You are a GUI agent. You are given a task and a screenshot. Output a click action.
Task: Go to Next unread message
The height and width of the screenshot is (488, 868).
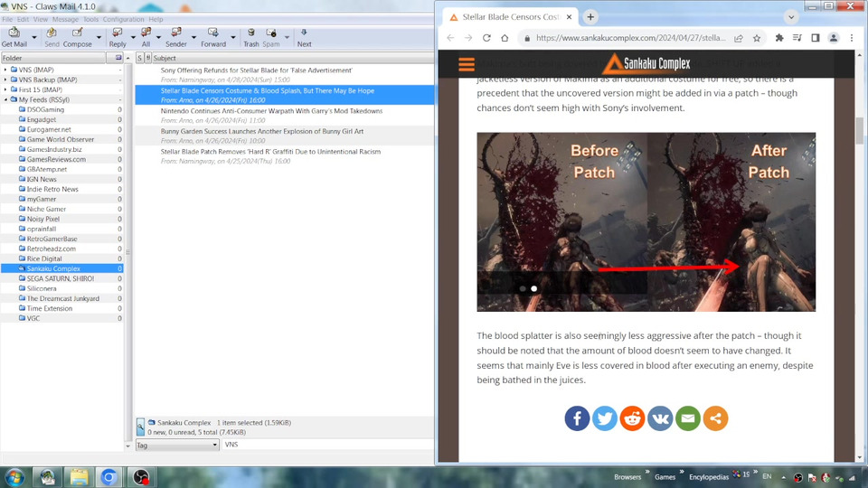(x=304, y=33)
